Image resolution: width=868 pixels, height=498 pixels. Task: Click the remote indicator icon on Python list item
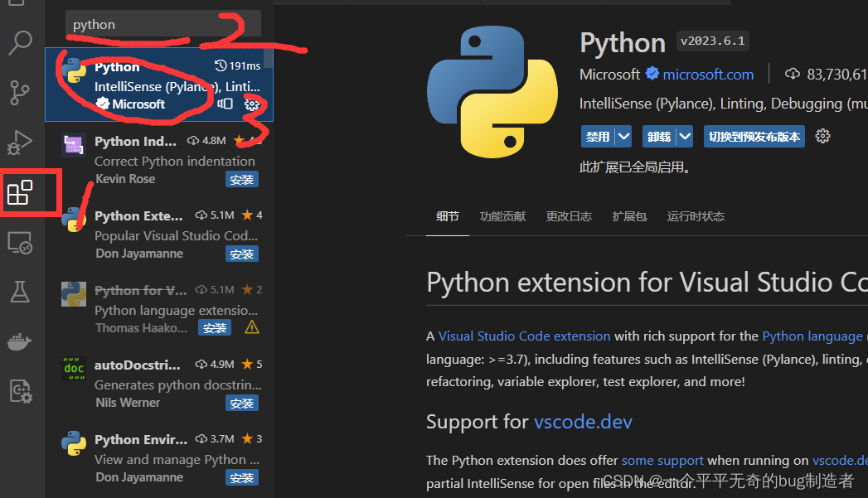[225, 104]
